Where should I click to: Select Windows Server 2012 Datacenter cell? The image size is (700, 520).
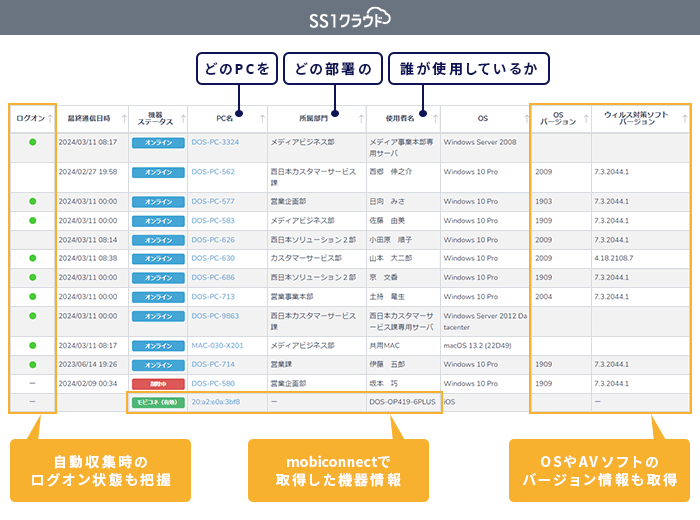[485, 321]
